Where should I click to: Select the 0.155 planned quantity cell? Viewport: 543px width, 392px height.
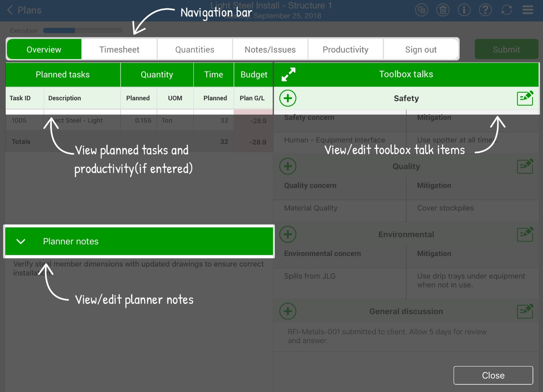[143, 120]
